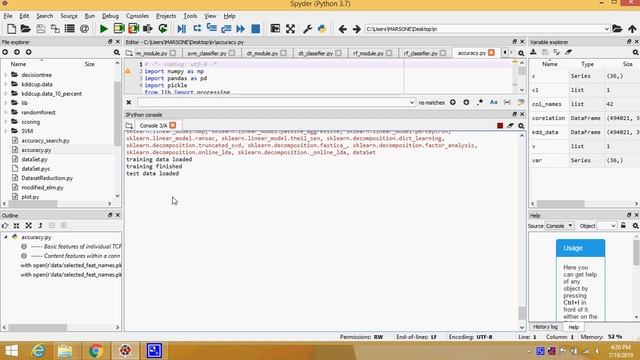Switch to the History log tab

[x=545, y=327]
